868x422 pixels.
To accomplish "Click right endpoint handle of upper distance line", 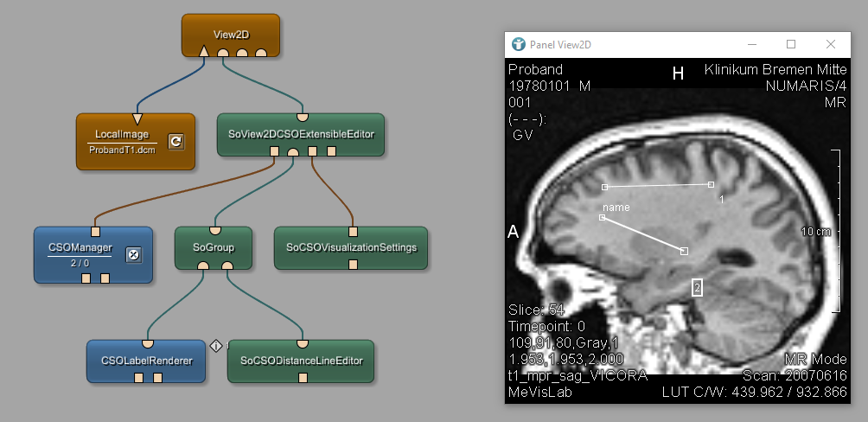I will click(711, 184).
